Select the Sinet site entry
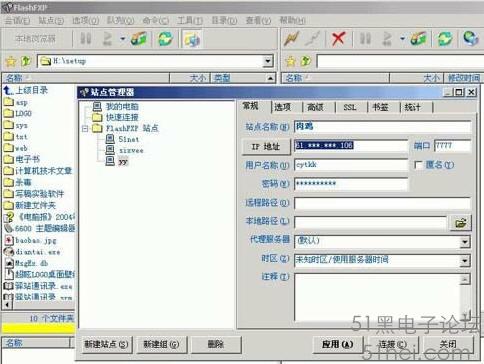 pyautogui.click(x=129, y=139)
